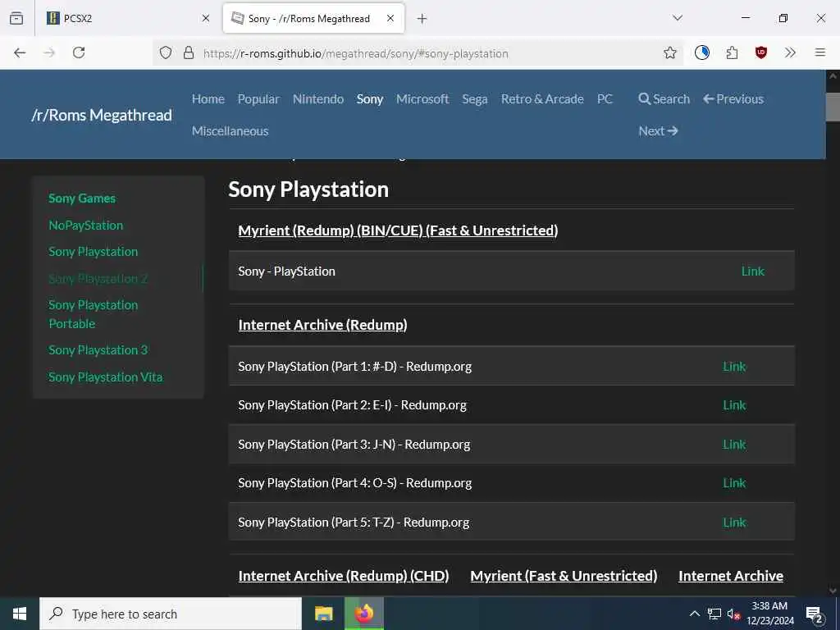Jump to Sony Playstation 3 sidebar entry
840x630 pixels.
pyautogui.click(x=98, y=349)
